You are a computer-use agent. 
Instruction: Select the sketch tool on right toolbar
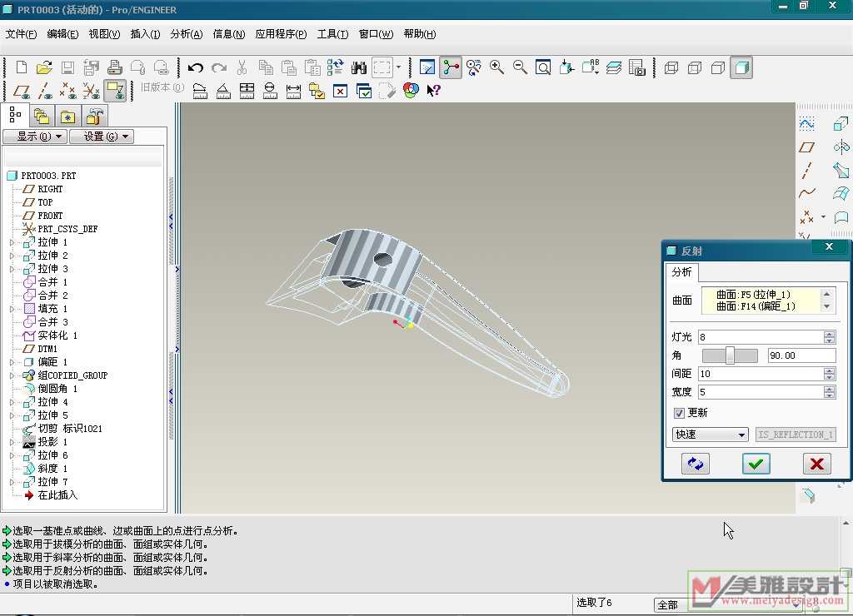click(806, 124)
